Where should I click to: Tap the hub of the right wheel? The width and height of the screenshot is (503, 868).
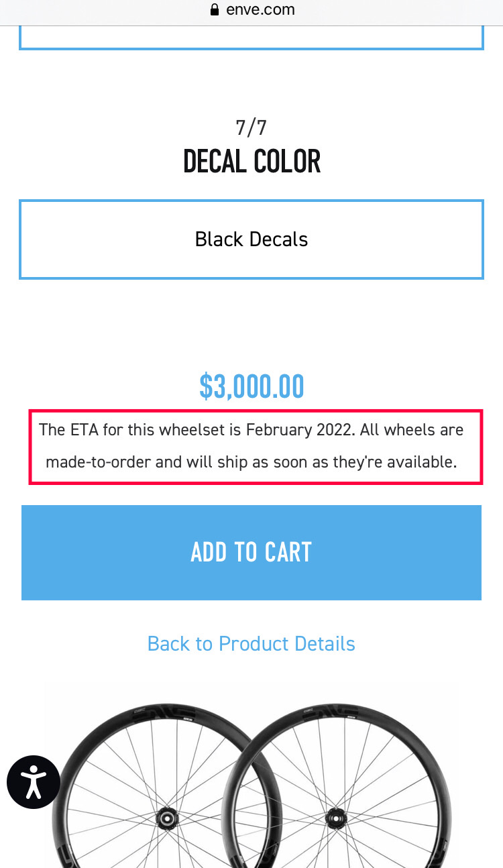point(334,817)
